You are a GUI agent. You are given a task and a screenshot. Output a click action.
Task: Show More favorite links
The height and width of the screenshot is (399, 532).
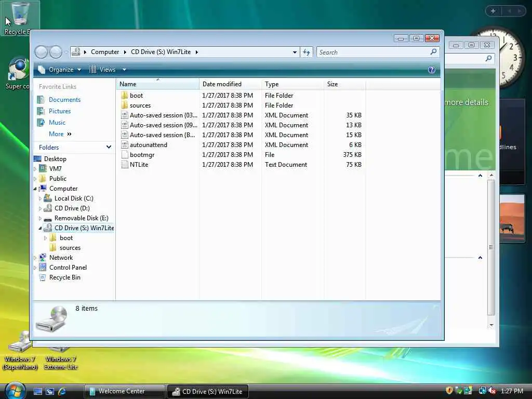pyautogui.click(x=60, y=134)
